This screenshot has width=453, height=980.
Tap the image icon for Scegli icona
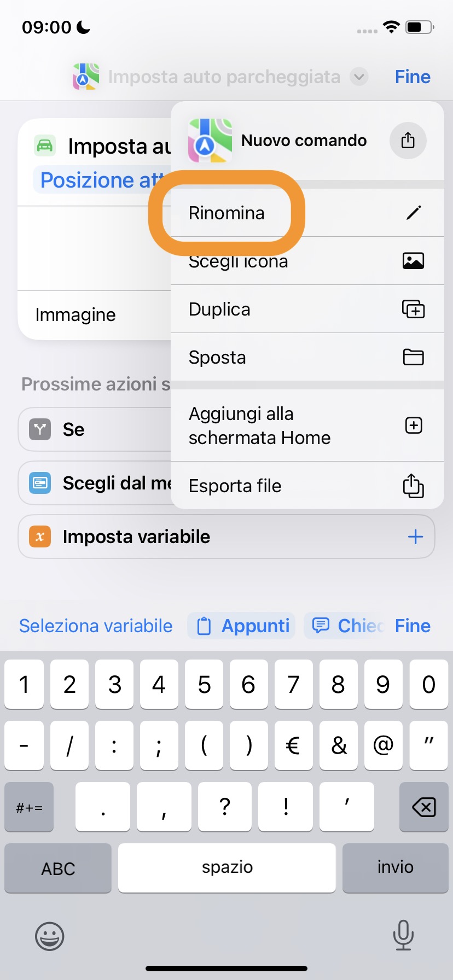click(413, 261)
